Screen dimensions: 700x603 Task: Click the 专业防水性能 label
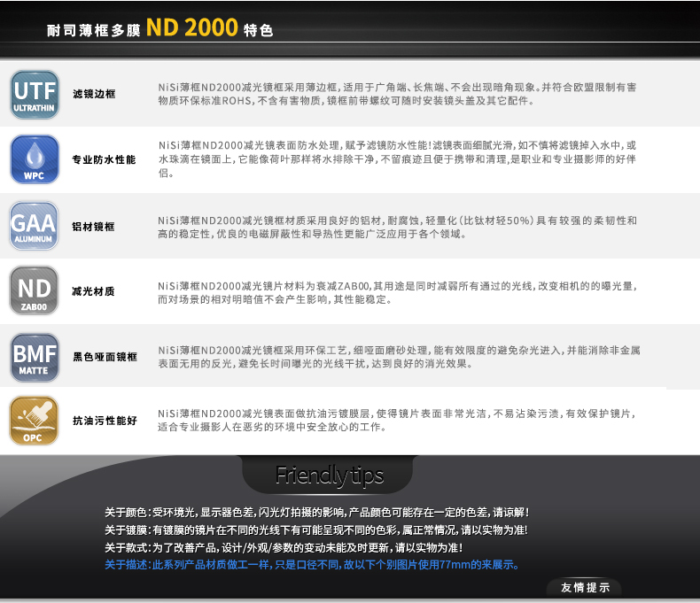point(104,159)
